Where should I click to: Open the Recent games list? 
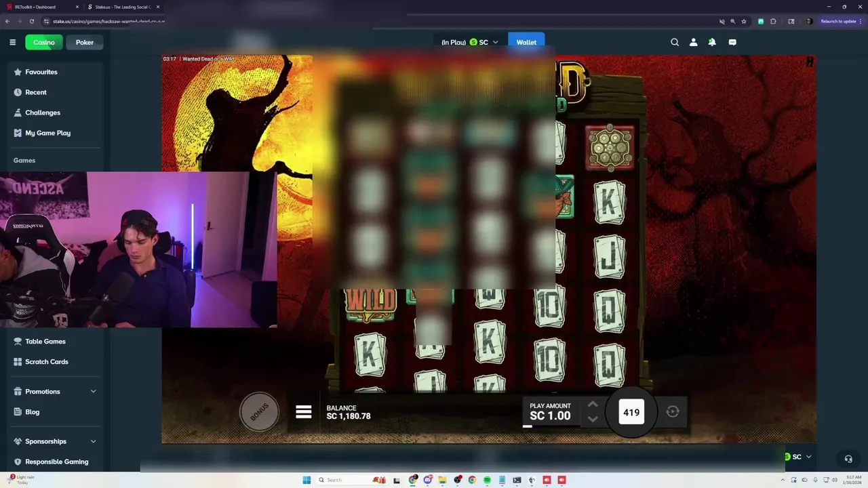point(36,92)
